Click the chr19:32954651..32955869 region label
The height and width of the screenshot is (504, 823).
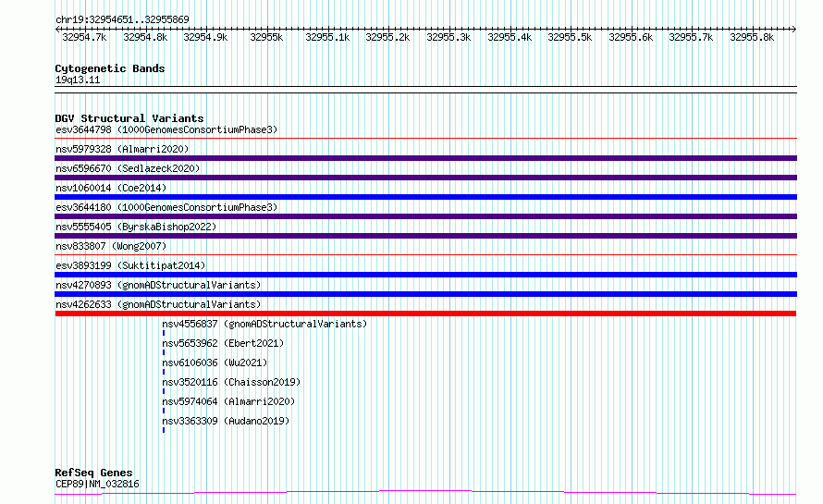click(x=122, y=19)
